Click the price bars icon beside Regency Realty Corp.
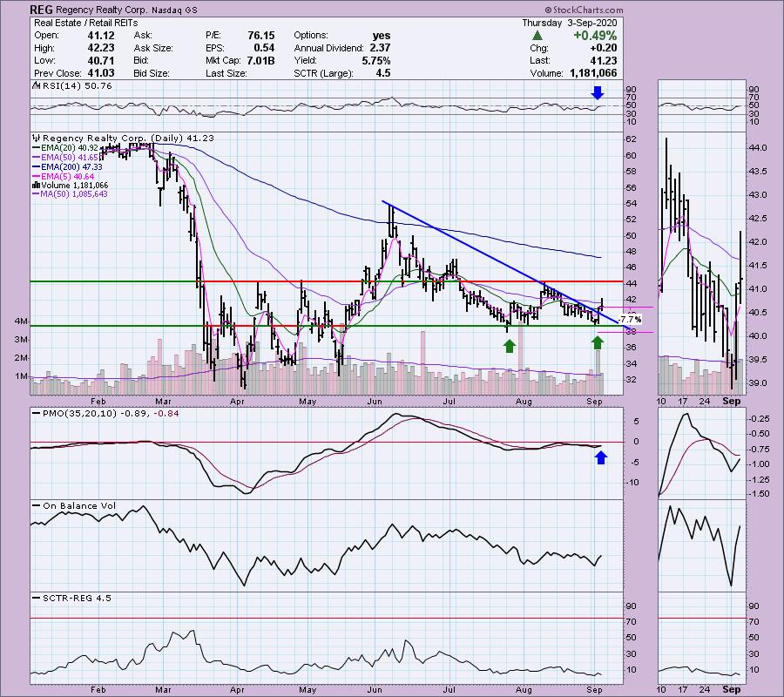784x697 pixels. [36, 138]
